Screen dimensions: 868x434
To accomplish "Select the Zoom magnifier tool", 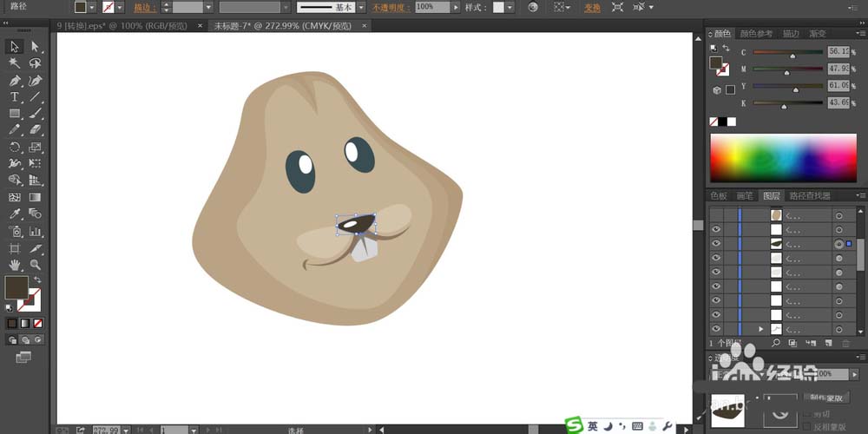I will (x=35, y=265).
